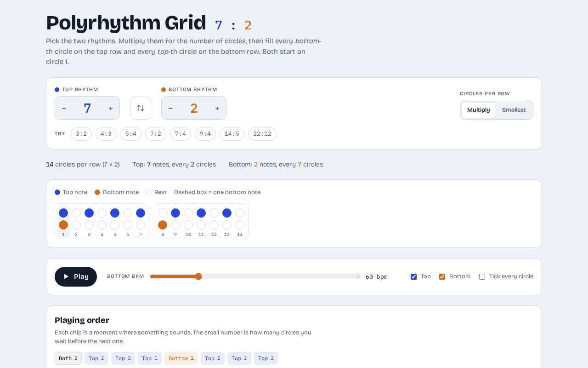Click the last 'Top 2' playing order chip
This screenshot has height=368, width=588.
pos(266,358)
